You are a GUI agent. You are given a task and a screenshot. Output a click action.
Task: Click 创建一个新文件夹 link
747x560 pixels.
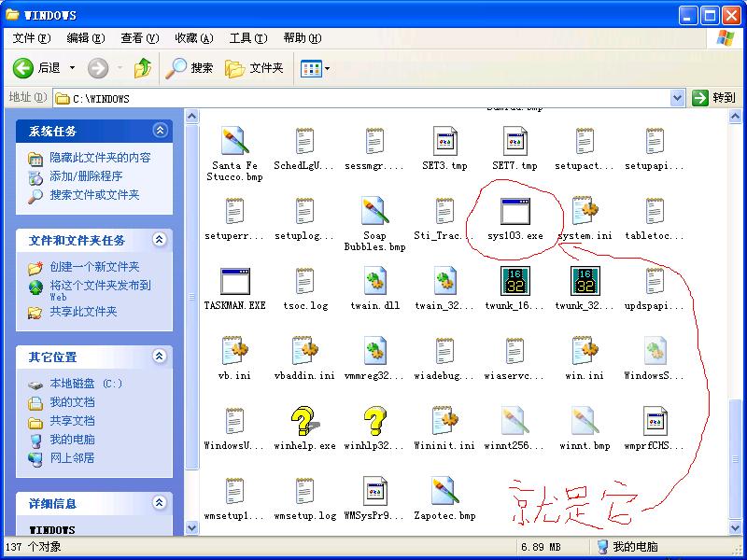(x=94, y=267)
